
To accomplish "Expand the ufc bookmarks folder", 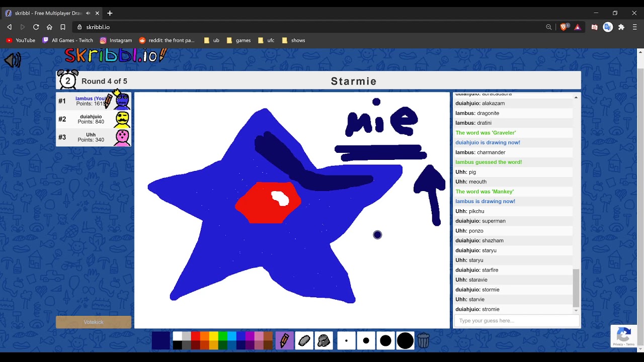I will tap(266, 40).
